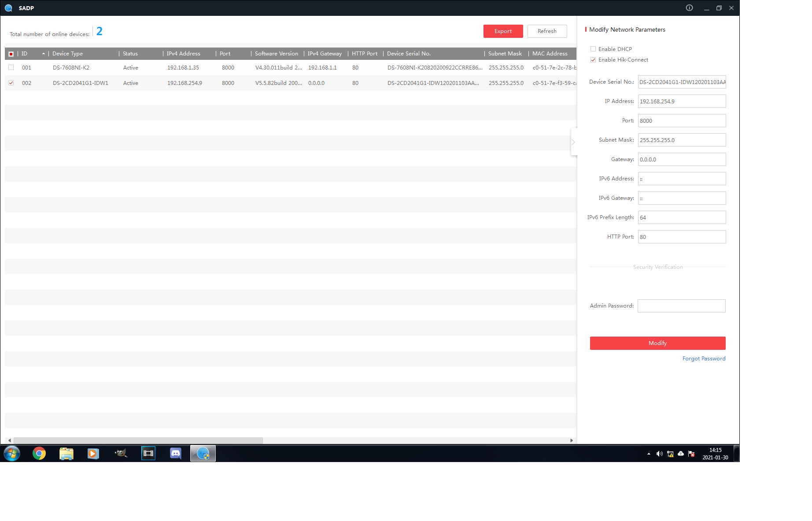Click IPv4 address 192.168.254.9 in table
This screenshot has width=812, height=521.
pyautogui.click(x=185, y=83)
